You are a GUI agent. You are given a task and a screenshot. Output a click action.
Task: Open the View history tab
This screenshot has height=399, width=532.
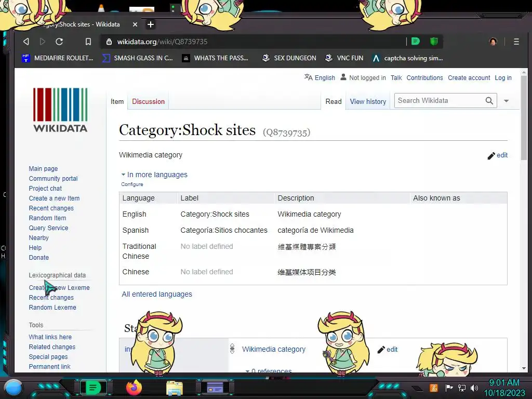(368, 101)
